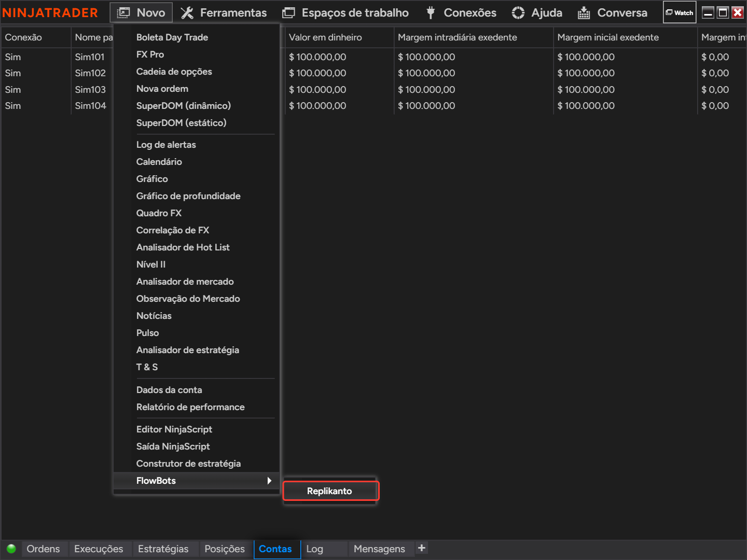
Task: Open the Espaços de trabalho menu
Action: click(x=345, y=13)
